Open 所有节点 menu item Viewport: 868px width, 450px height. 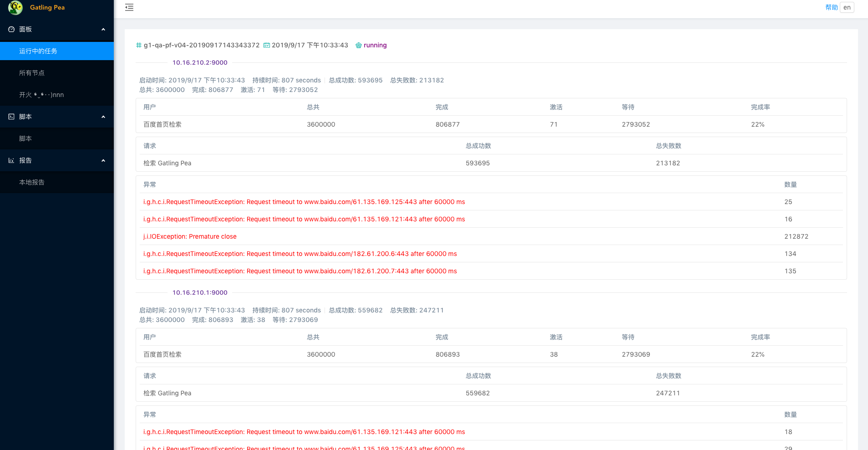57,73
